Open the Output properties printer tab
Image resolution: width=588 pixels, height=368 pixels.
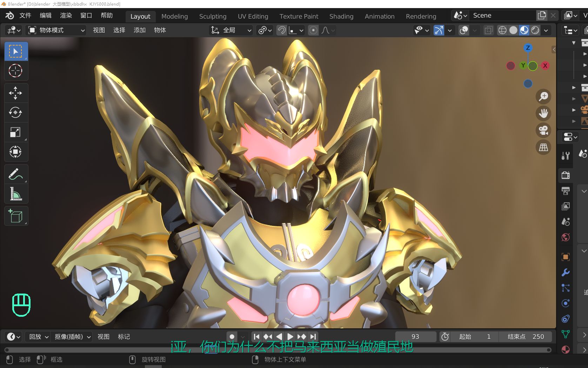566,191
